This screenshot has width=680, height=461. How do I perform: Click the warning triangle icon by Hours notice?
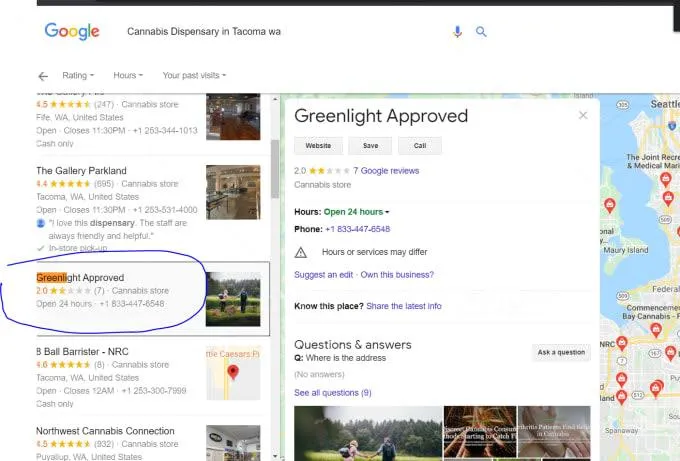301,252
